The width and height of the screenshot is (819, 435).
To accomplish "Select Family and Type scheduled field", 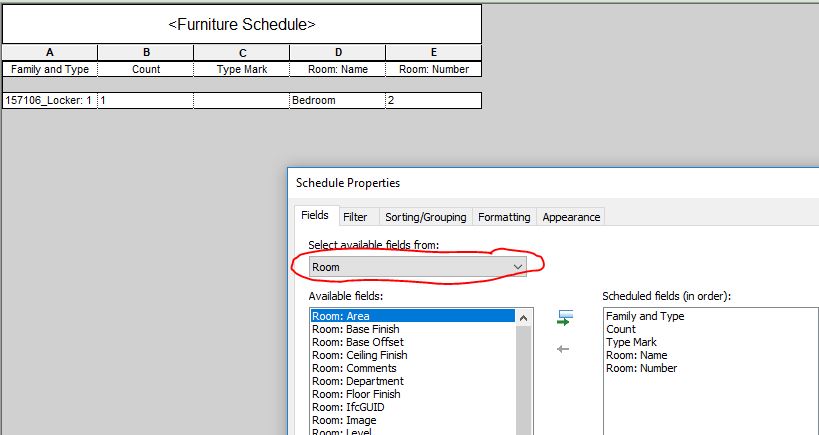I will (x=645, y=316).
